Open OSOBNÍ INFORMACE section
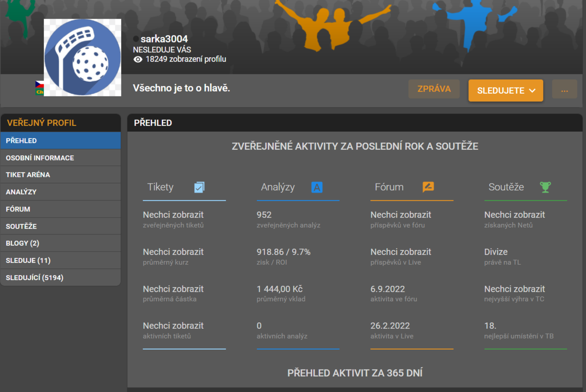586x392 pixels. tap(61, 158)
